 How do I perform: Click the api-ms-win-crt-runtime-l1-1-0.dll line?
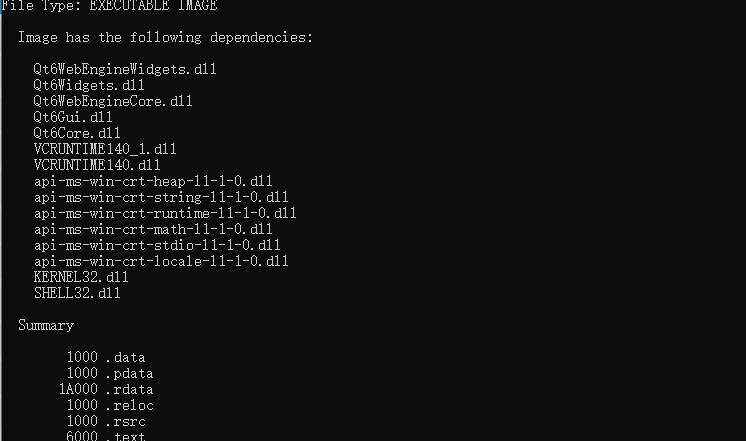tap(165, 214)
